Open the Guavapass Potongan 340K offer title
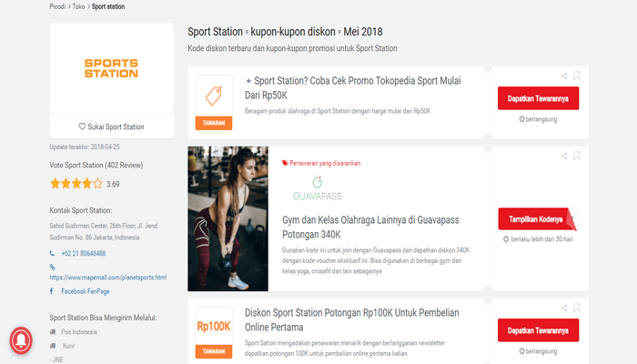The height and width of the screenshot is (364, 637). pos(370,227)
